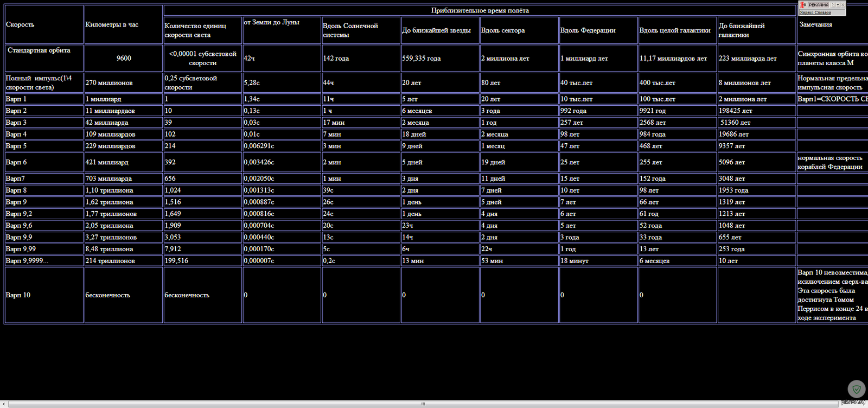
Task: Click the red Yandex logo in ad widget
Action: 803,5
